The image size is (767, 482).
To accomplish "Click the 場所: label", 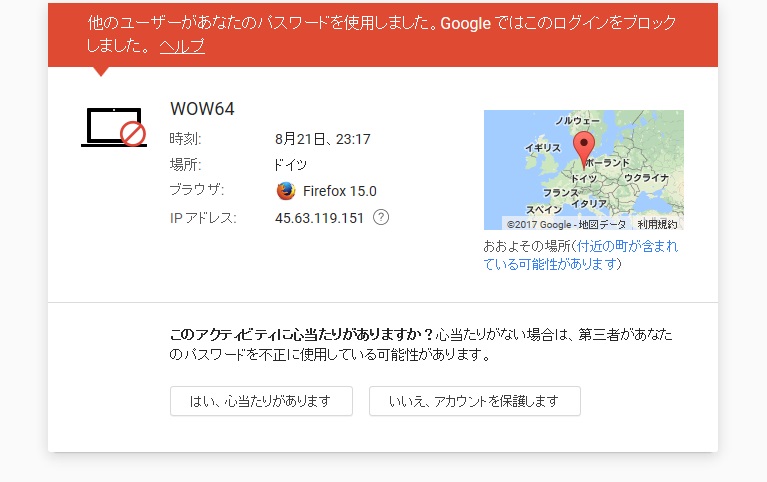I will 185,164.
